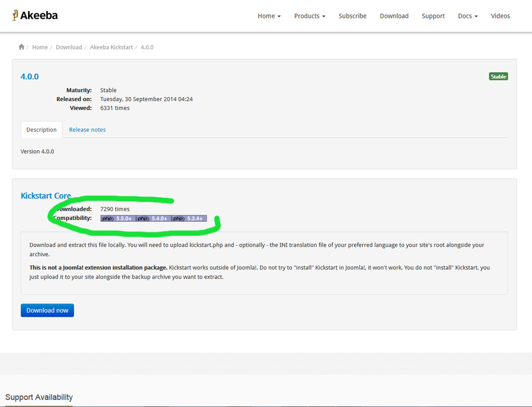This screenshot has height=407, width=532.
Task: Open the Docs dropdown menu
Action: (468, 16)
